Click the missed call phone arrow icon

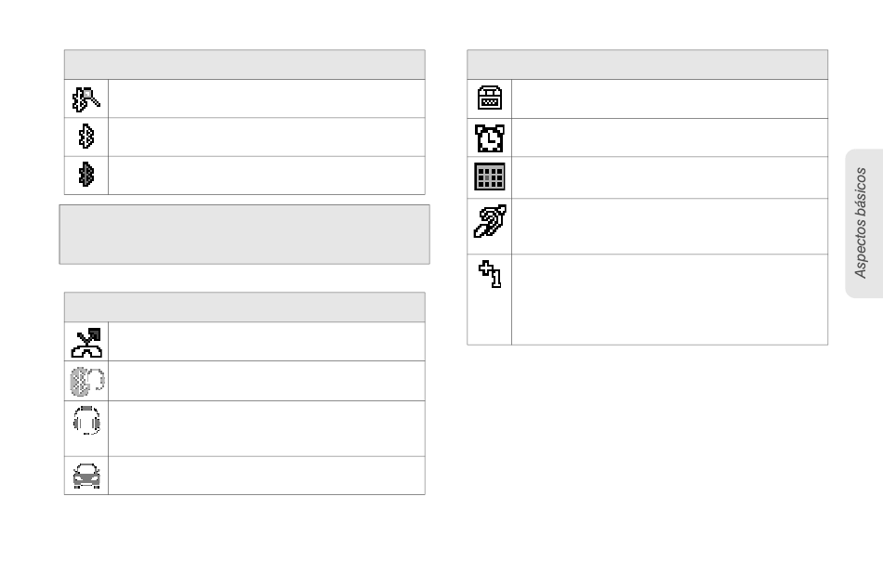[x=86, y=342]
